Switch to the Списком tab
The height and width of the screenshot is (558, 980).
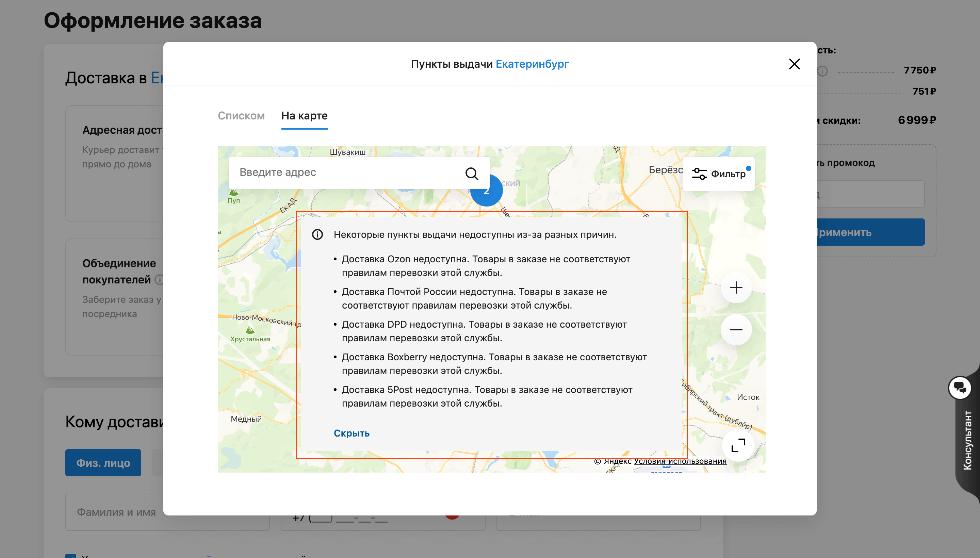[x=241, y=116]
